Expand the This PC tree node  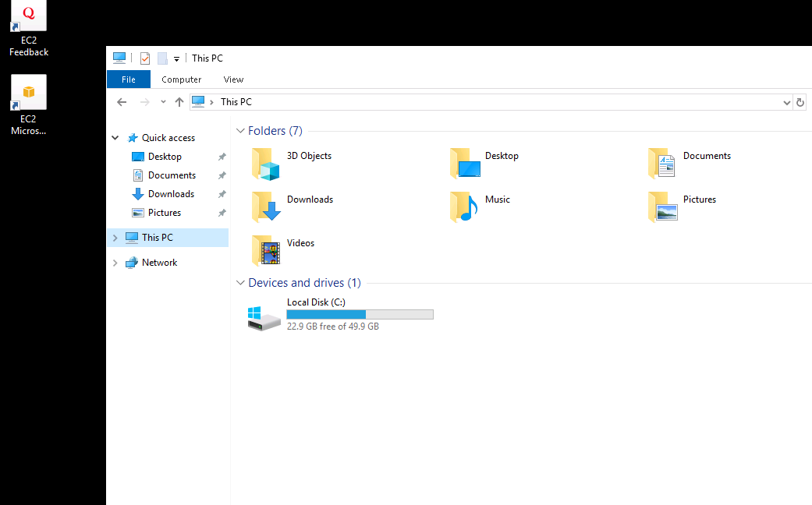115,238
